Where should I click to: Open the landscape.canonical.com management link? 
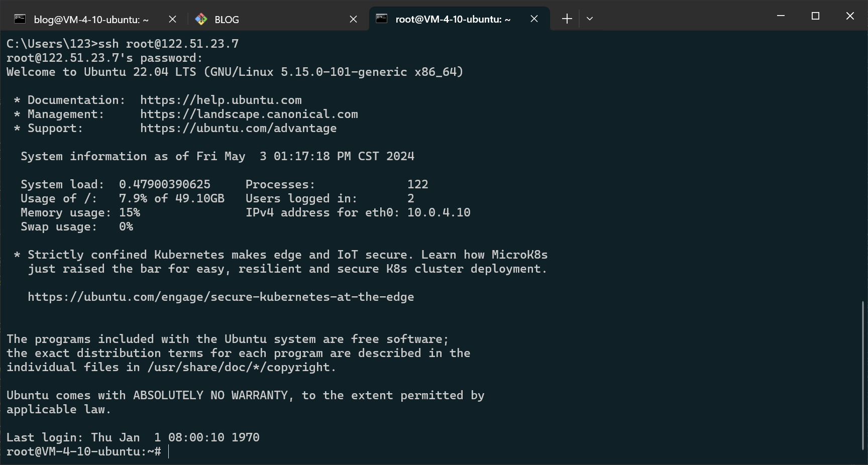pos(249,114)
